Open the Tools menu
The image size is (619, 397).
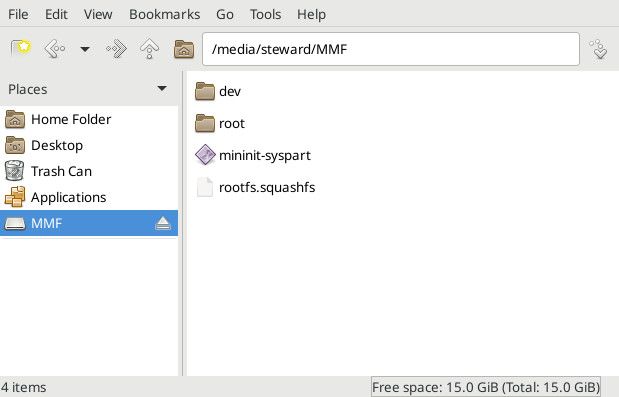coord(265,14)
